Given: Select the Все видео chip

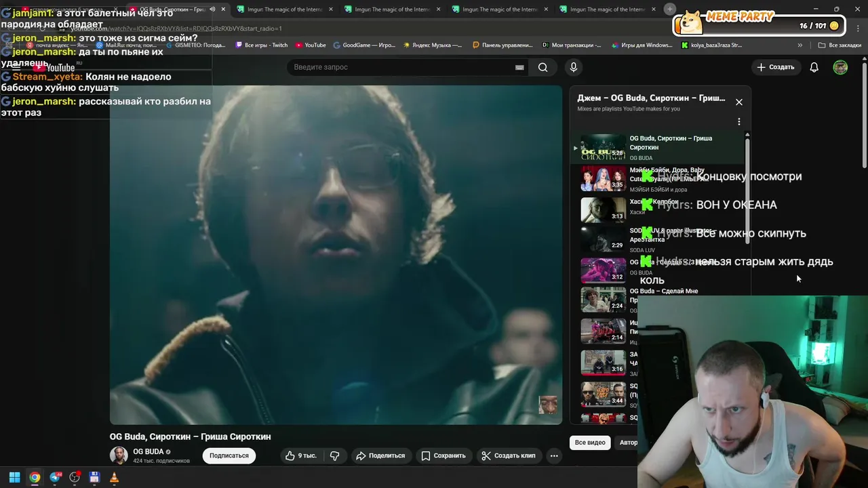Looking at the screenshot, I should point(590,443).
